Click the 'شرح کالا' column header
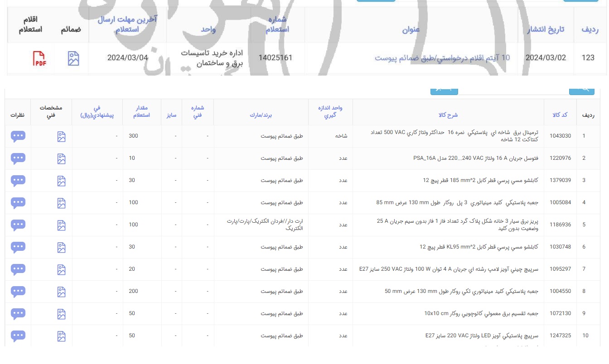 pos(448,115)
